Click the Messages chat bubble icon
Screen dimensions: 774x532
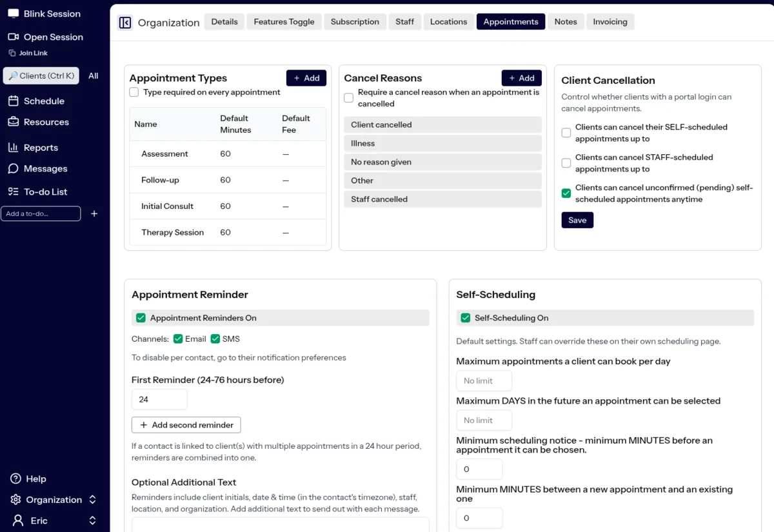pyautogui.click(x=13, y=168)
